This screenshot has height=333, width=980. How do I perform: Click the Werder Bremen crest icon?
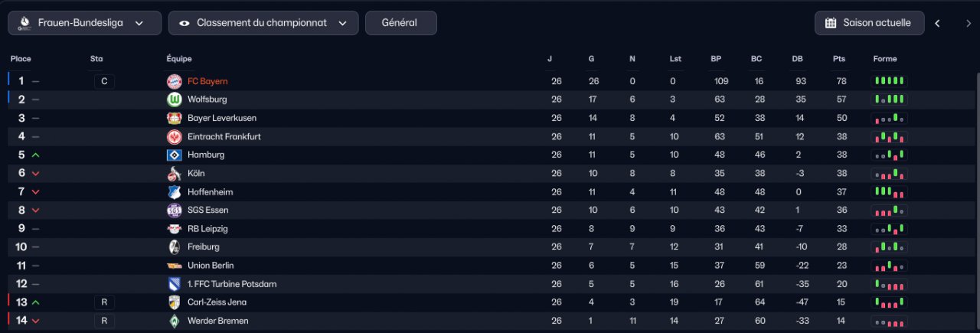pos(174,321)
